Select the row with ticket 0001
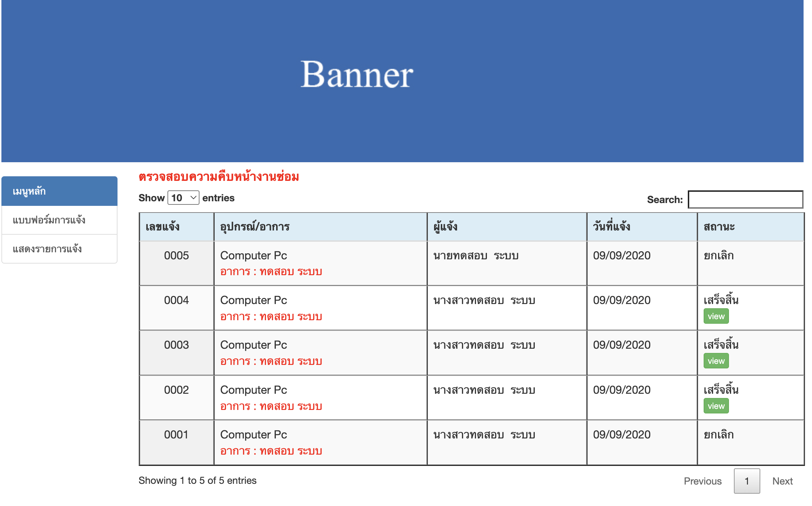 (x=176, y=435)
